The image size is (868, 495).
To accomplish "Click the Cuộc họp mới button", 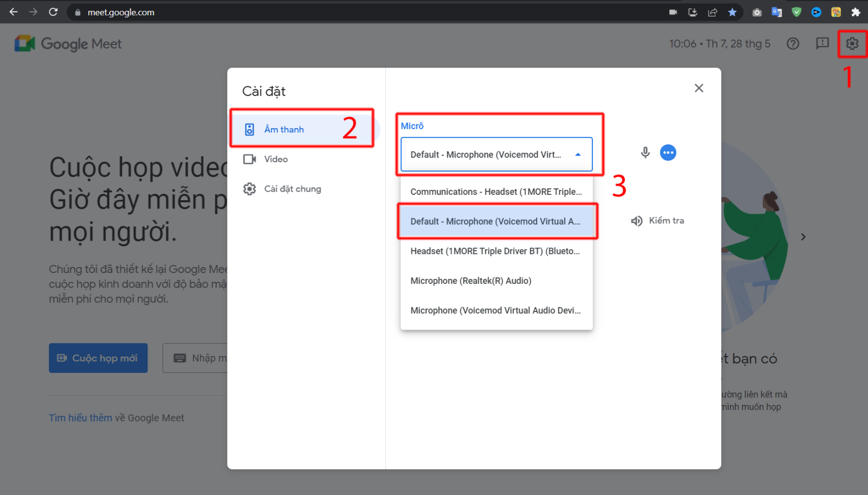I will pos(98,358).
